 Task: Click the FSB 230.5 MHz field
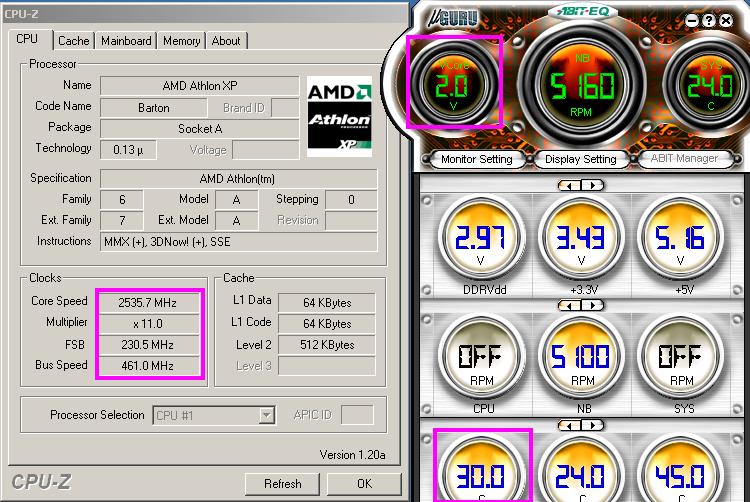[x=148, y=345]
